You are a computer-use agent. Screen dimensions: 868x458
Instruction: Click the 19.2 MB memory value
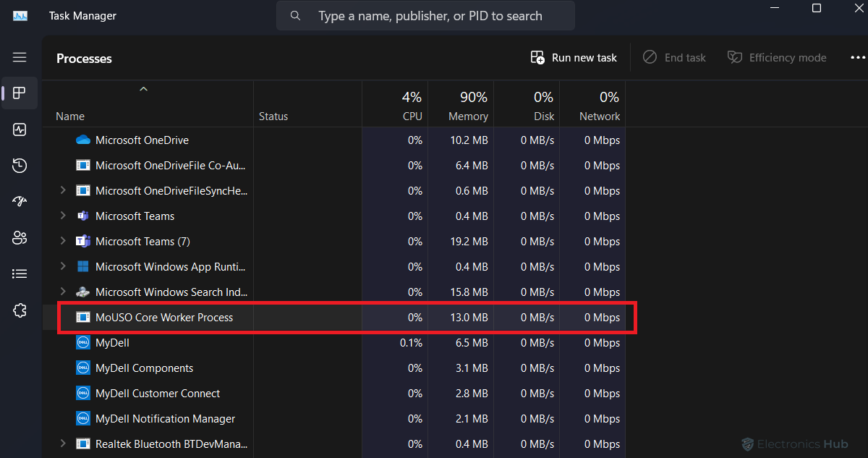point(469,241)
